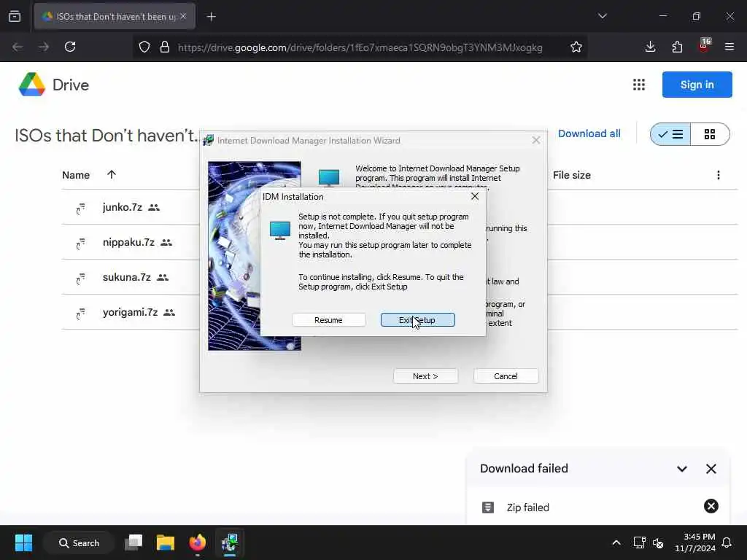Select the junko.7z file
Screen dimensions: 747x560
(123, 208)
